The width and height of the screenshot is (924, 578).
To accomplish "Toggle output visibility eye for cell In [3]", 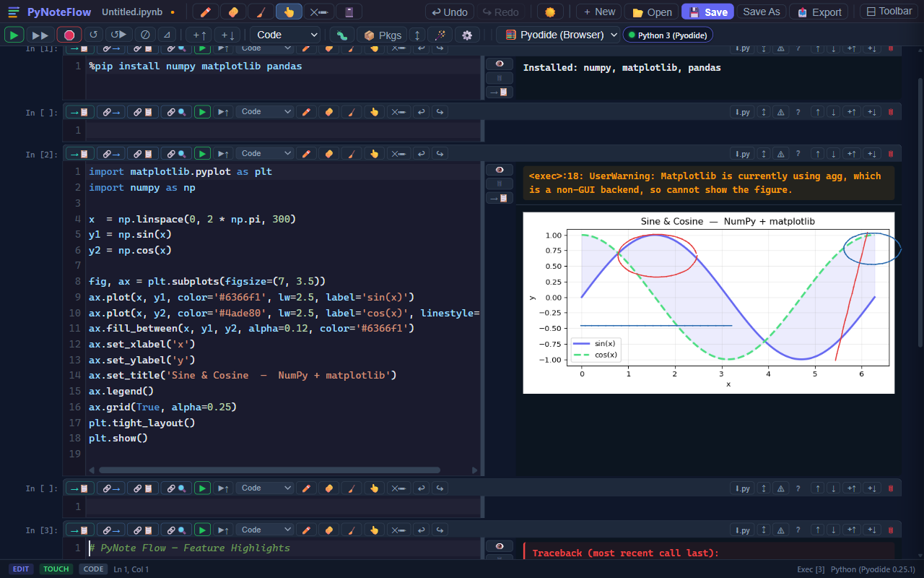I will click(x=500, y=546).
